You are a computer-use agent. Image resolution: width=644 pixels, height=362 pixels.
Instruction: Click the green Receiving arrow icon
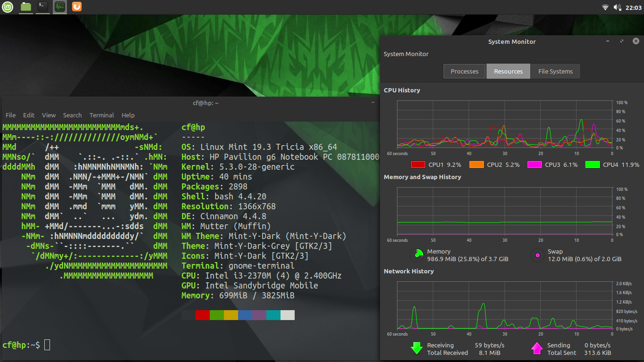[416, 348]
